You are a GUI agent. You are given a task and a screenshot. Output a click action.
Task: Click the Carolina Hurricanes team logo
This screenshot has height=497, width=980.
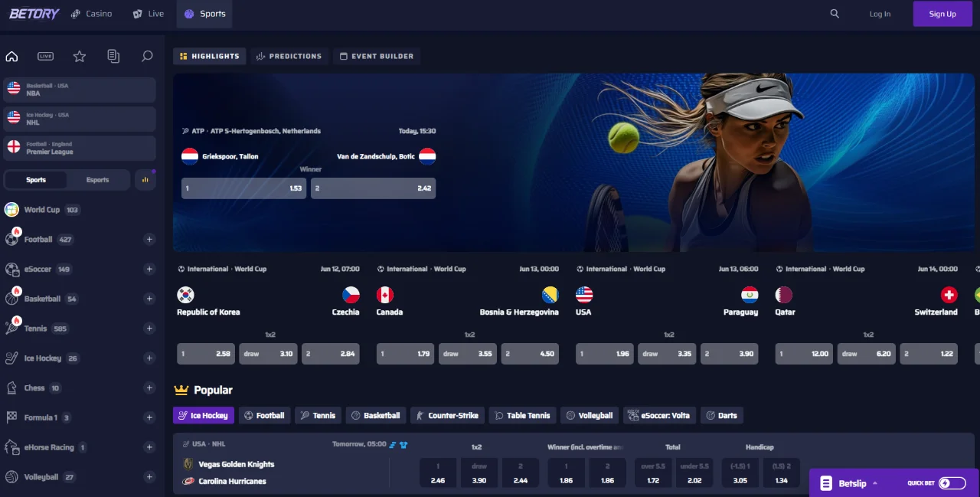(188, 481)
